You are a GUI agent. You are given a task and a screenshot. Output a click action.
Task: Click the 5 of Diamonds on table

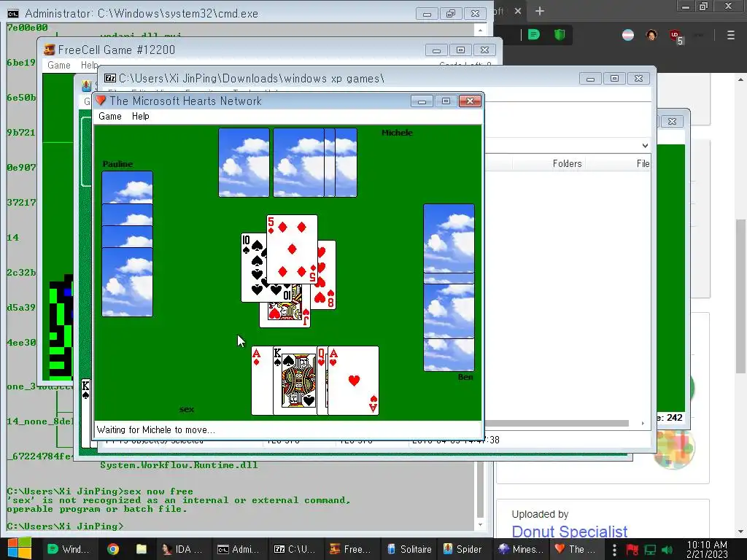pos(292,249)
